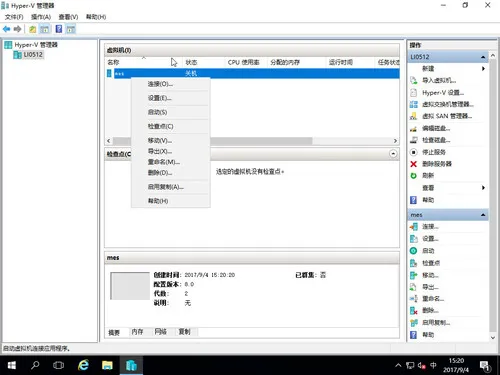Click the Forward arrow in the toolbar
The image size is (500, 375).
click(17, 29)
